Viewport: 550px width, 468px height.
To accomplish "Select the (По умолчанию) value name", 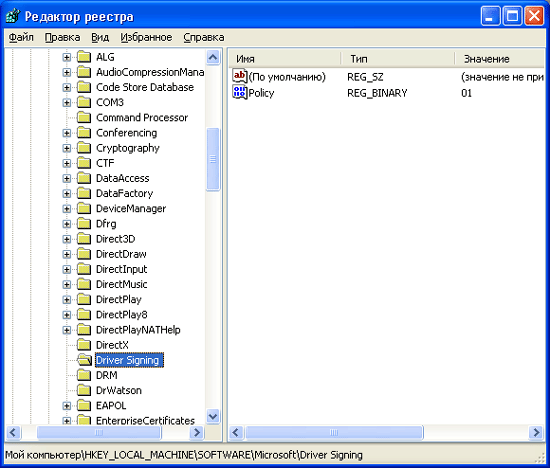I will (287, 76).
